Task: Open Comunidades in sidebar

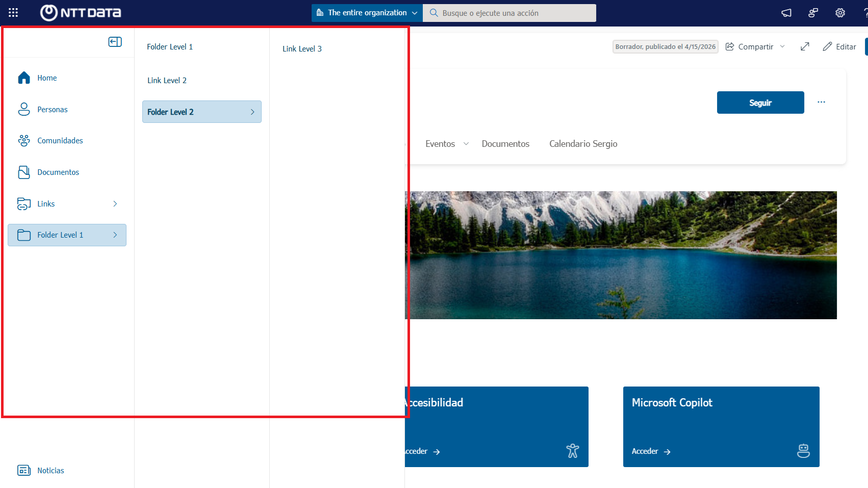Action: click(67, 141)
